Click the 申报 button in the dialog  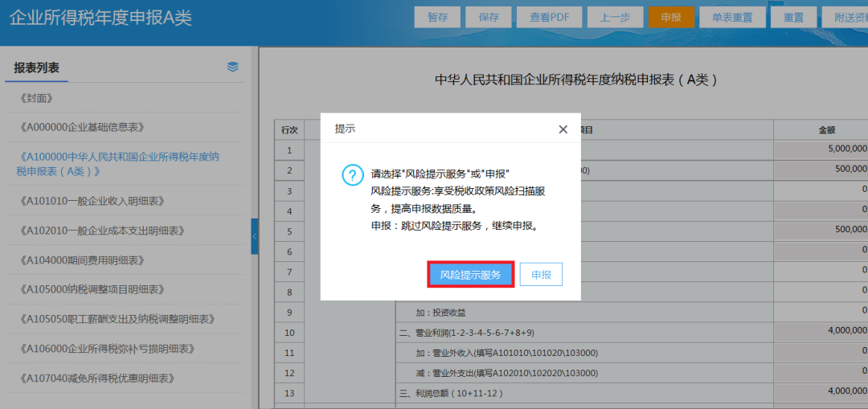pos(541,275)
